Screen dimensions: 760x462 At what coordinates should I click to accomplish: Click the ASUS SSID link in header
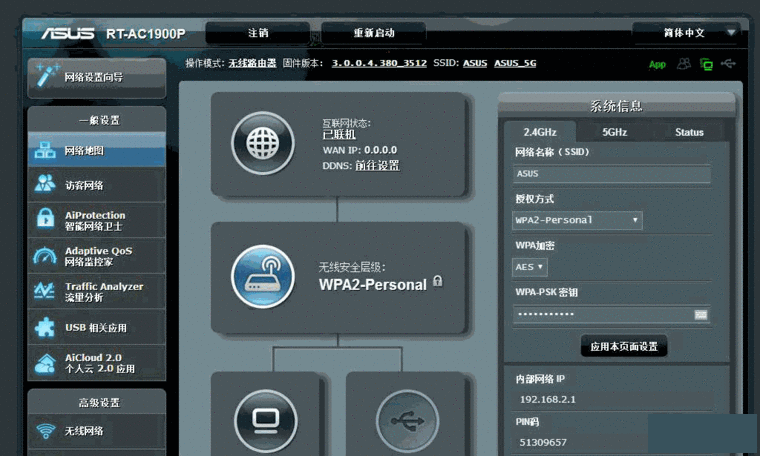point(475,64)
